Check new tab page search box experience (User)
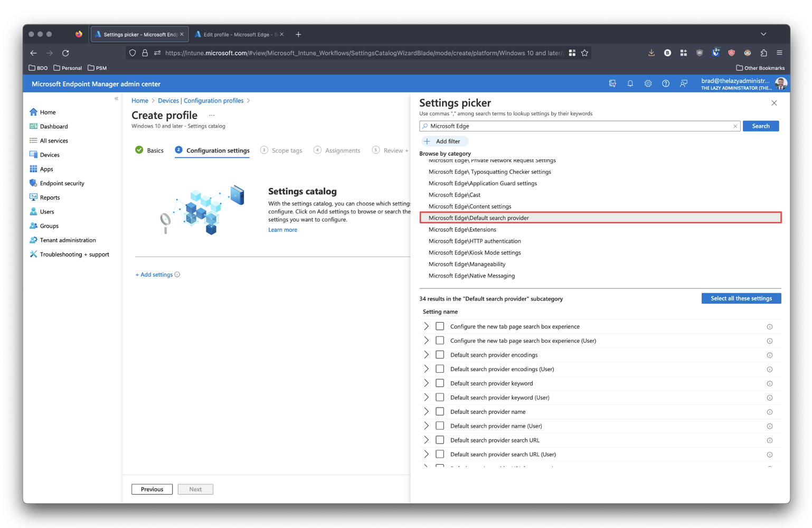This screenshot has height=528, width=812. click(x=440, y=341)
